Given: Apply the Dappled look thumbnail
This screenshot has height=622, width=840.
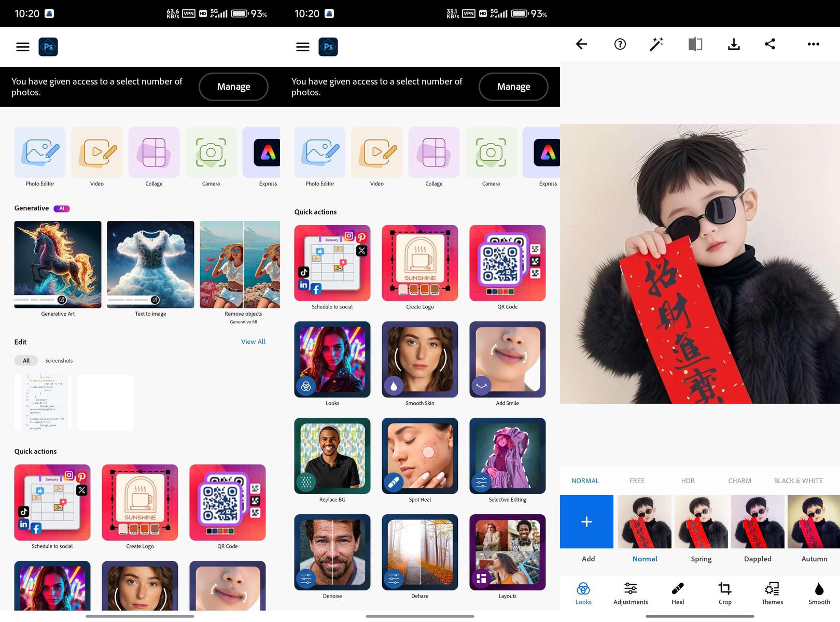Looking at the screenshot, I should point(758,521).
